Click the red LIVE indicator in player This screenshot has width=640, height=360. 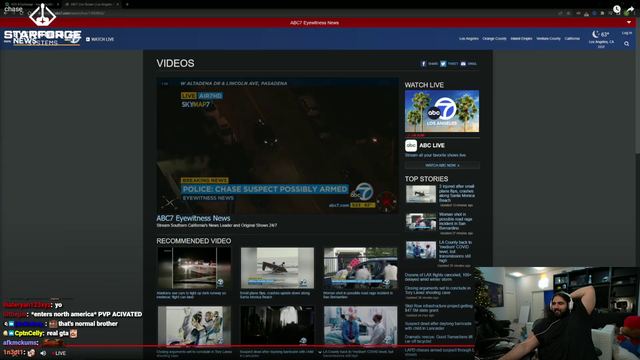pyautogui.click(x=59, y=353)
